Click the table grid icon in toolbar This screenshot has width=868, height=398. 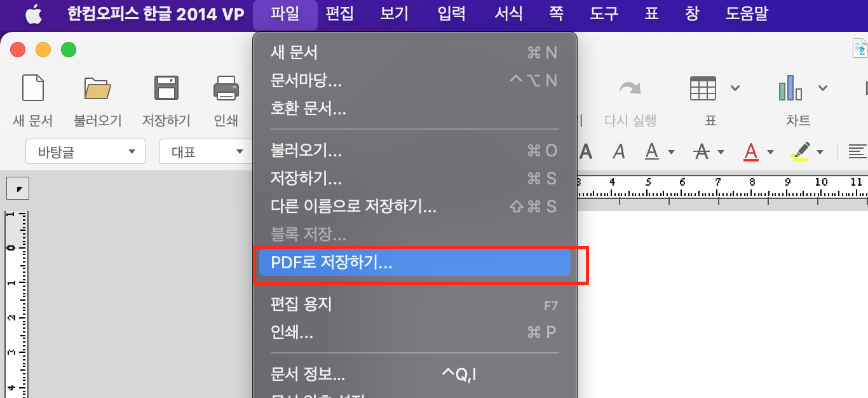(703, 88)
